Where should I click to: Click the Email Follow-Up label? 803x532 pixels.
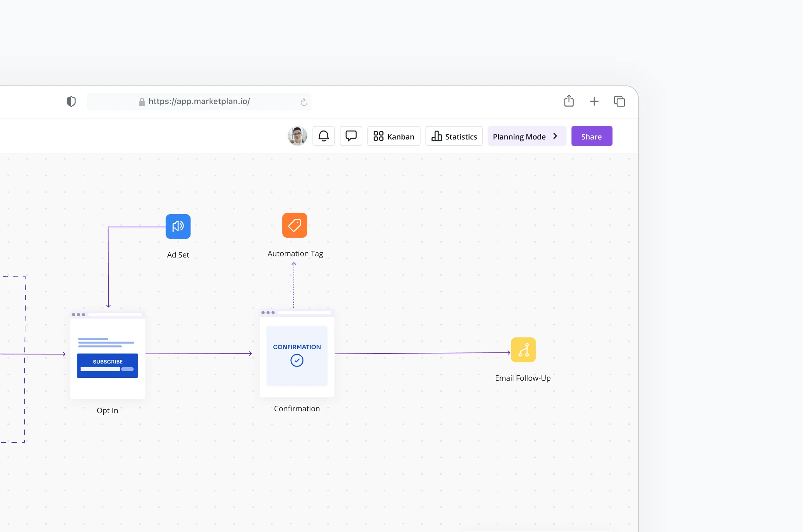[x=523, y=378]
